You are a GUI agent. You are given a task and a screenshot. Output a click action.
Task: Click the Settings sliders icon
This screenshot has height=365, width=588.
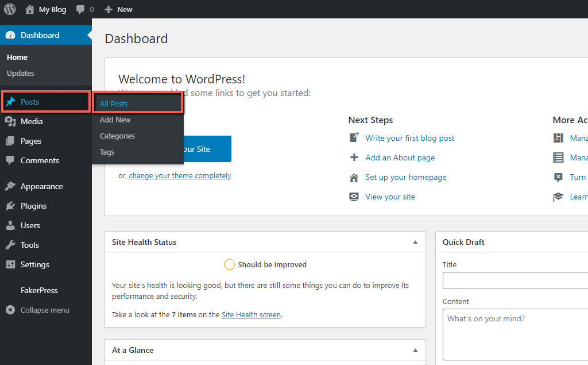tap(10, 264)
